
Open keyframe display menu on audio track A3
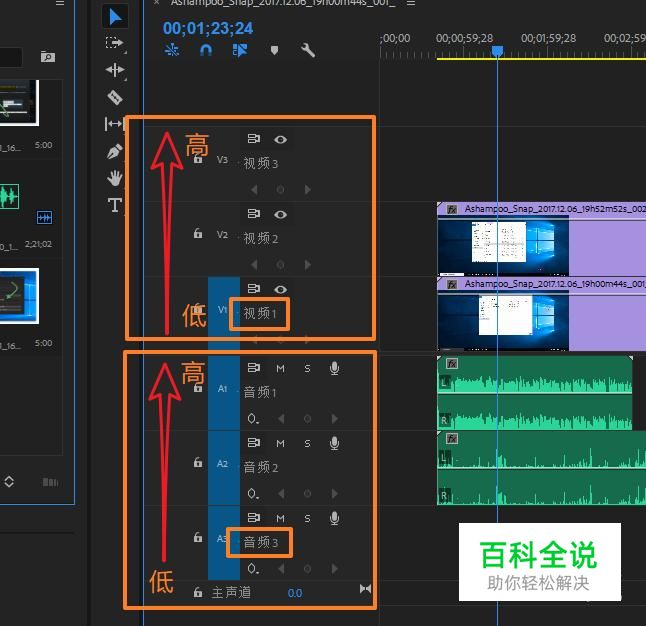(x=254, y=569)
